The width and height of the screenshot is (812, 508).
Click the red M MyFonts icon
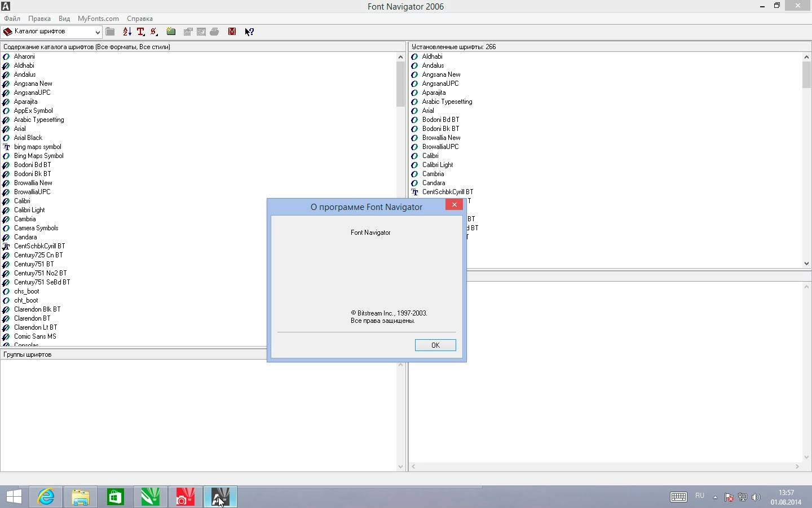(232, 32)
